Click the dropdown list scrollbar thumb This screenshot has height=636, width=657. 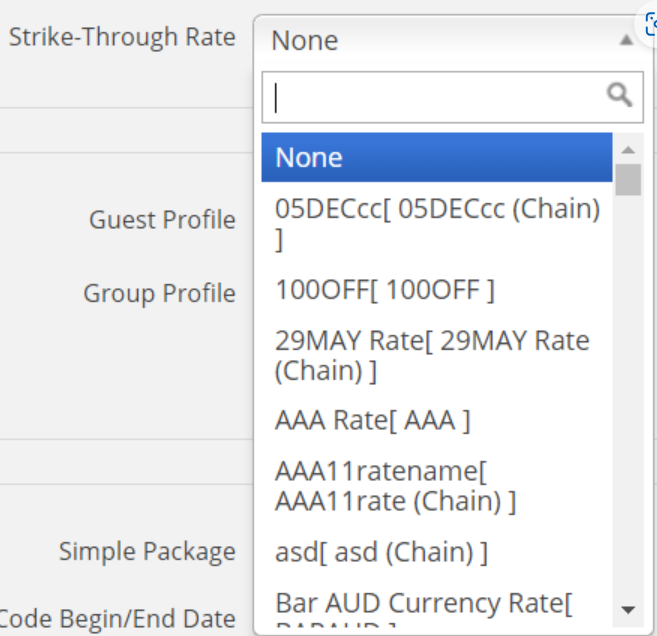point(628,180)
